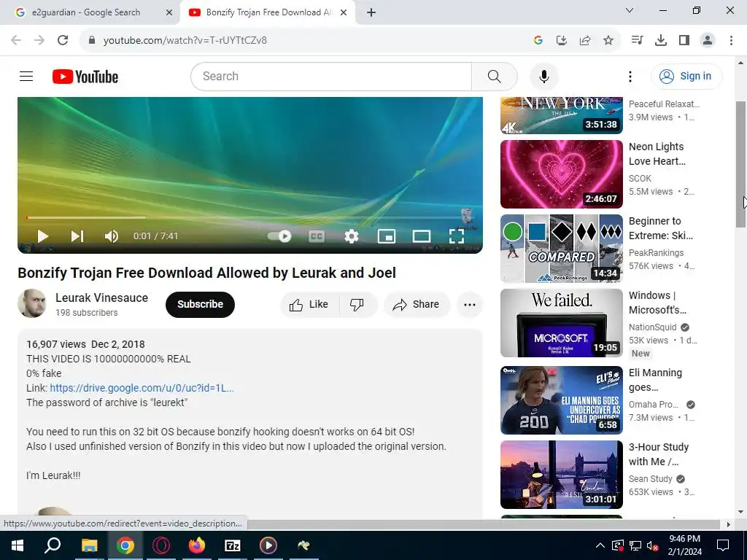Open the We failed Microsoft thumbnail

[x=561, y=323]
